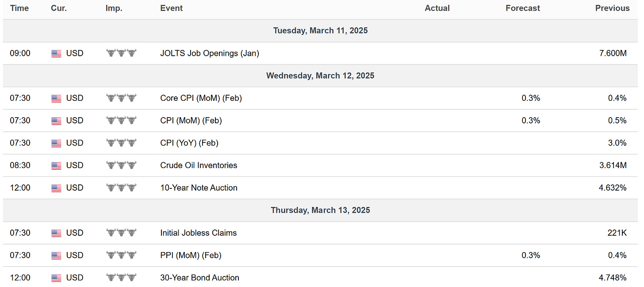This screenshot has width=644, height=287.
Task: Click the US flag in the CPI (MoM) row
Action: (x=56, y=121)
